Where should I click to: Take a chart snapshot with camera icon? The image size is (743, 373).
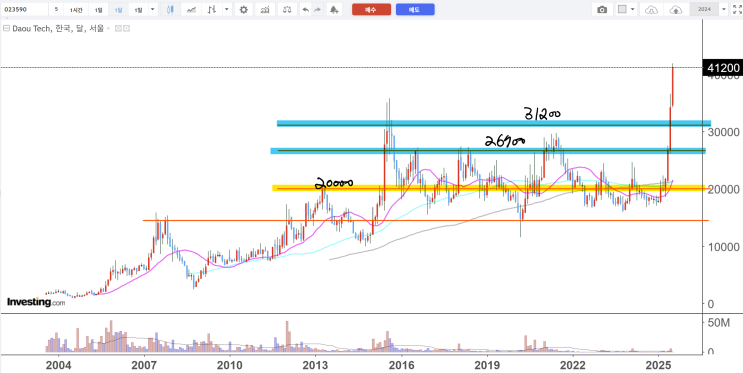tap(602, 9)
